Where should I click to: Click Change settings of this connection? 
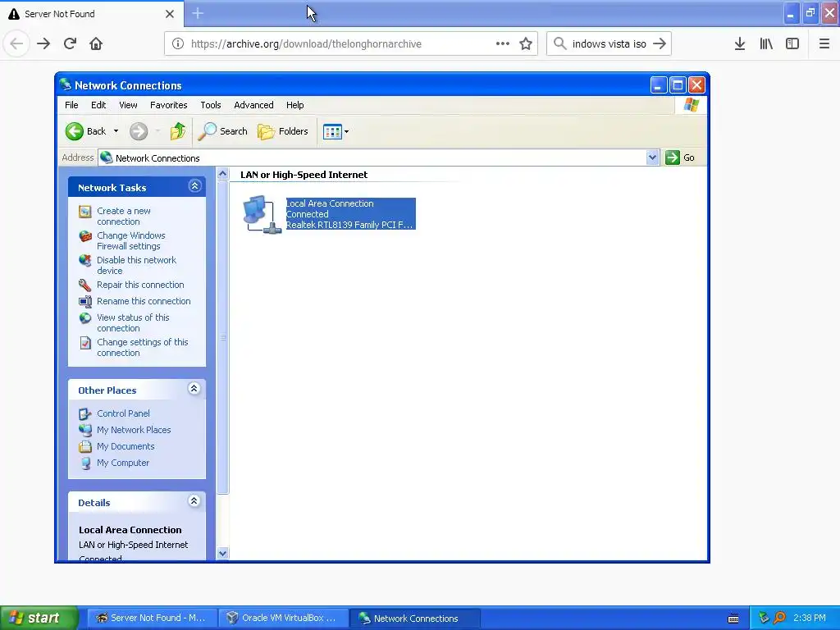(x=143, y=347)
